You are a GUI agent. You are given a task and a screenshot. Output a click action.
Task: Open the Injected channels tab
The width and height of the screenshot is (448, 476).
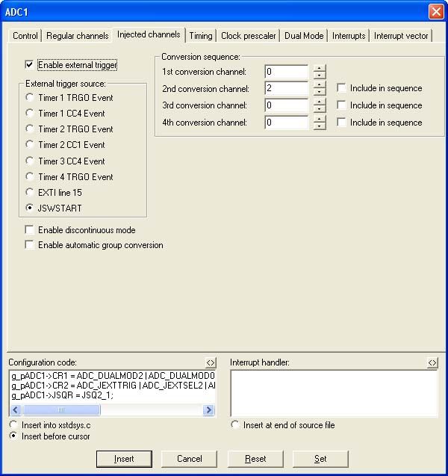(149, 34)
